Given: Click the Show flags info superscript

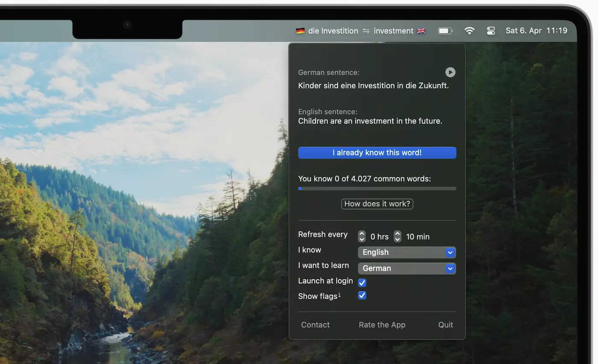Looking at the screenshot, I should tap(340, 295).
